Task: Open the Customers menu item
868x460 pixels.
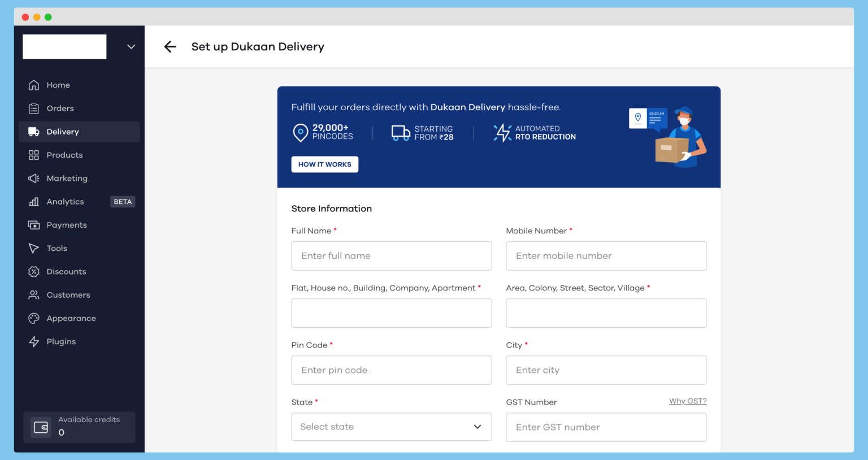Action: click(x=79, y=295)
